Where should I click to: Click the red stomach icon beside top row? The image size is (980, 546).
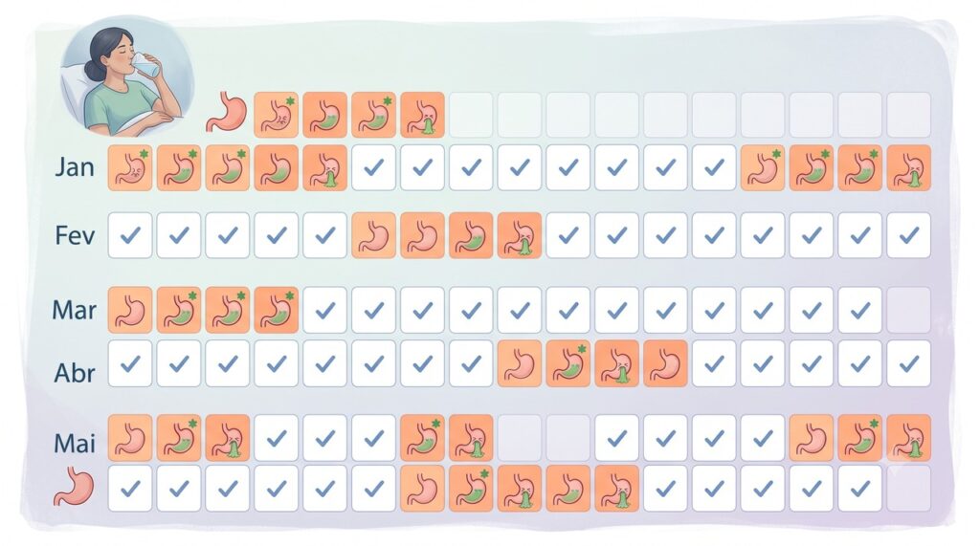click(227, 112)
